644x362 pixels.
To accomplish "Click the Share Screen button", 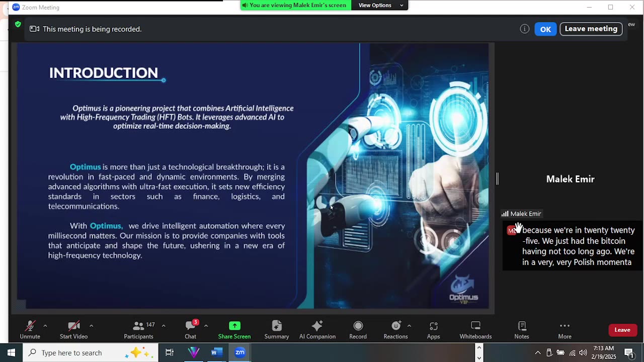I will tap(234, 330).
